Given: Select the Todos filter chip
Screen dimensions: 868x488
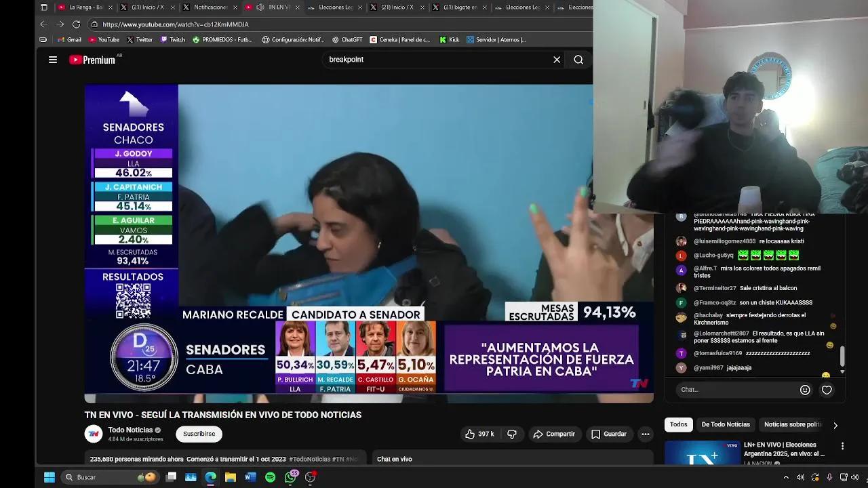Looking at the screenshot, I should pos(679,424).
